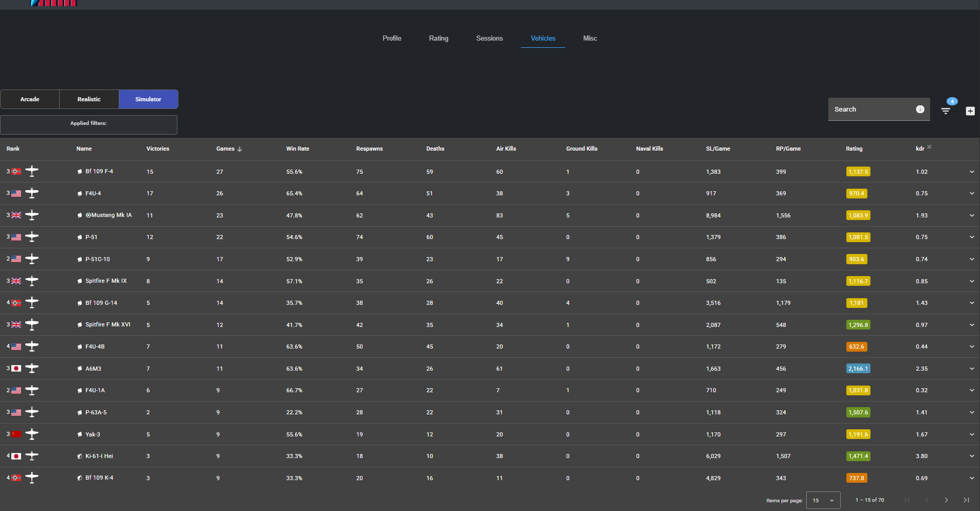The image size is (980, 511).
Task: Click the F4U-1A vehicle name
Action: point(95,390)
